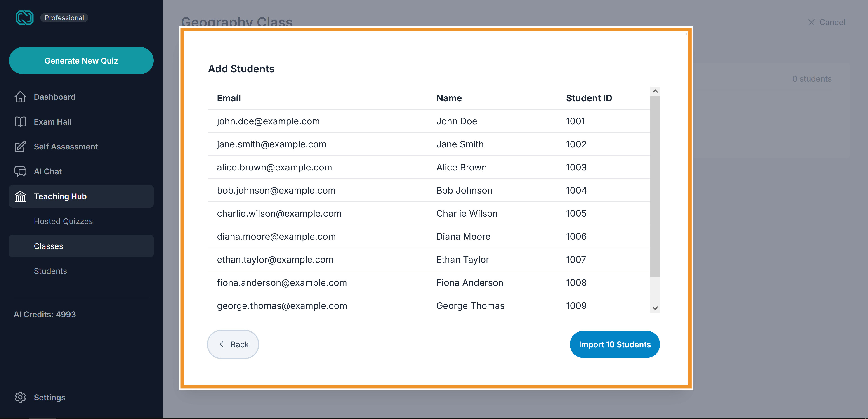The height and width of the screenshot is (419, 868).
Task: Click Import 10 Students button
Action: click(x=615, y=345)
